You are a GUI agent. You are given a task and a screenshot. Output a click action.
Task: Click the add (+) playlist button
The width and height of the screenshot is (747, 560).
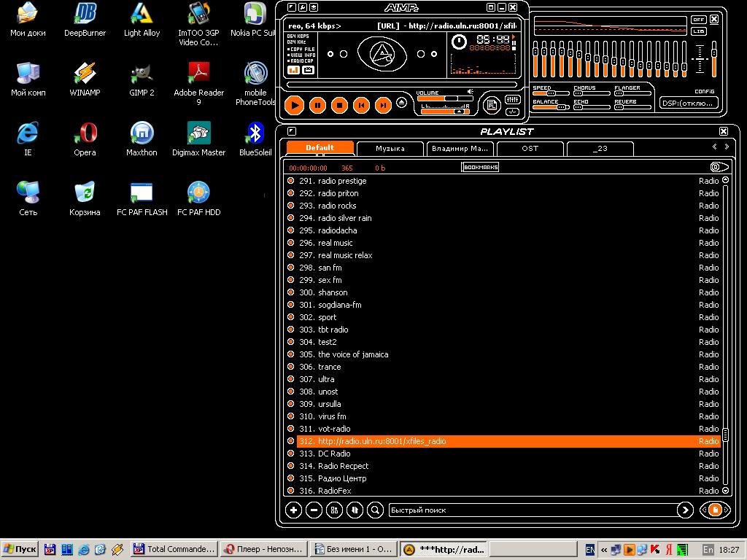(293, 510)
